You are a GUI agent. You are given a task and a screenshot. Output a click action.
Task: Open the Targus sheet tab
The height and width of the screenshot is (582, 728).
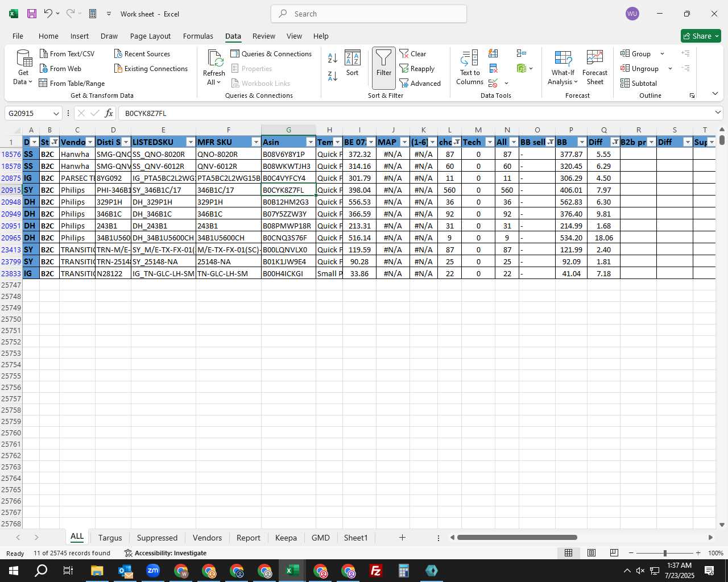[110, 538]
